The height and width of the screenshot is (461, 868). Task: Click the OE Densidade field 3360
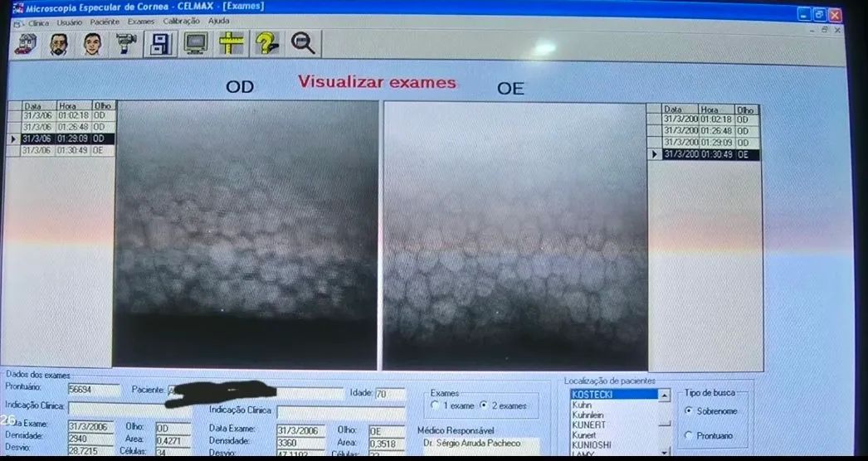[x=300, y=442]
